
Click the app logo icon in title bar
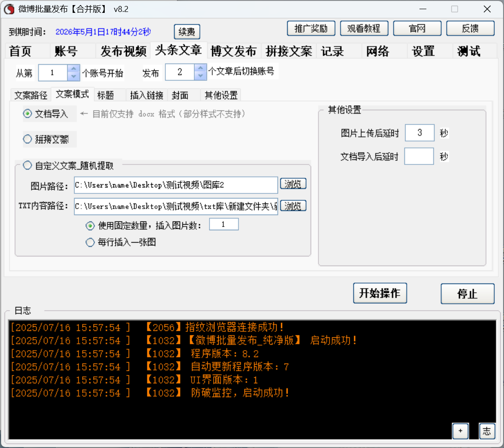pyautogui.click(x=9, y=9)
